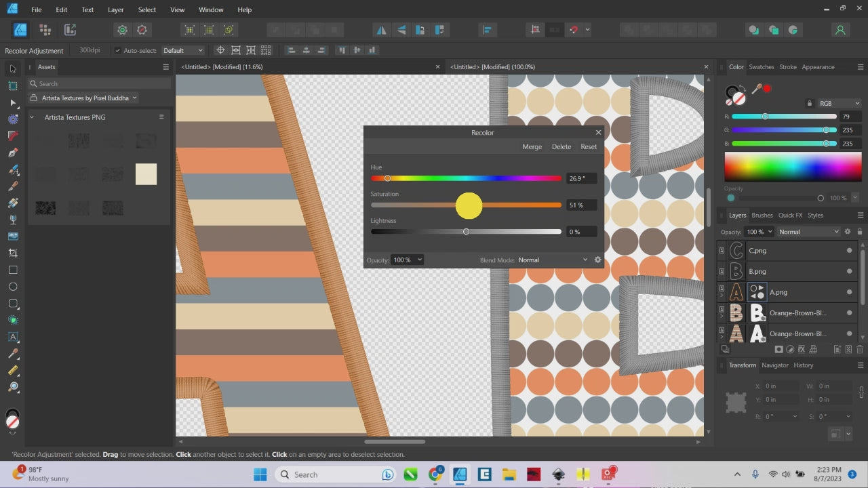Click the Flip Horizontal toolbar icon
Image resolution: width=868 pixels, height=488 pixels.
[x=381, y=30]
